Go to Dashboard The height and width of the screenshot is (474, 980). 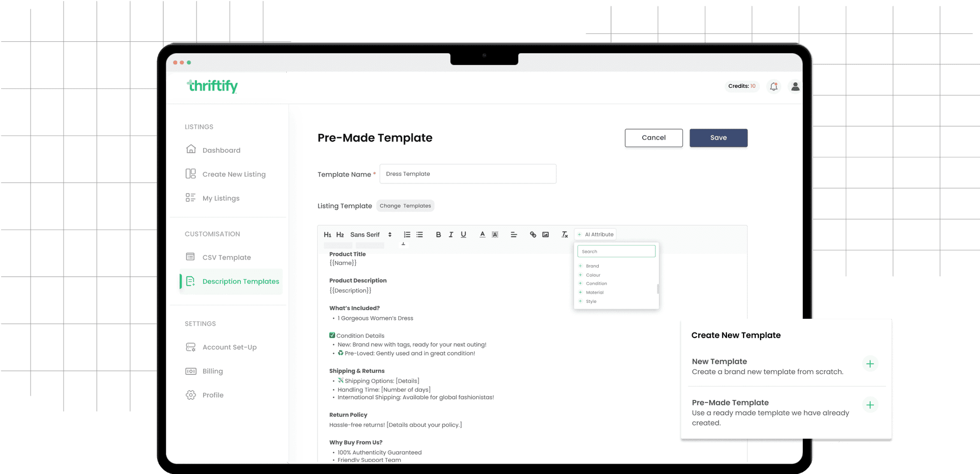tap(213, 150)
